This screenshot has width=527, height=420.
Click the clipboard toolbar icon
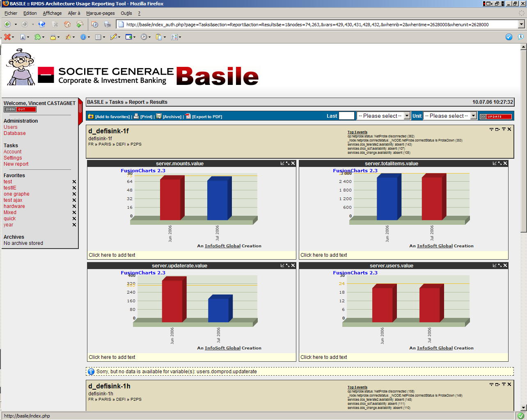coord(159,37)
